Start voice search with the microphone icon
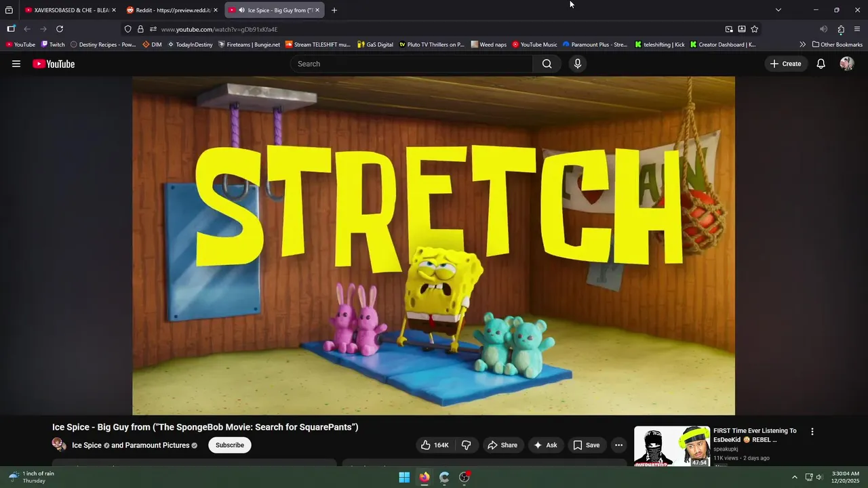 (577, 64)
